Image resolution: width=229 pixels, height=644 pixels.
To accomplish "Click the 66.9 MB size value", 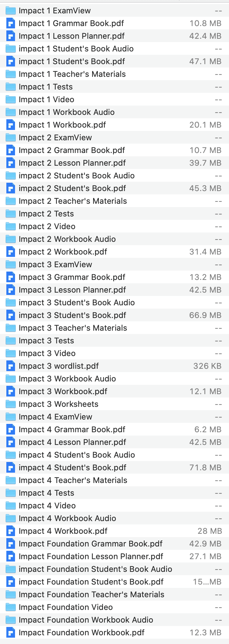I will (205, 315).
